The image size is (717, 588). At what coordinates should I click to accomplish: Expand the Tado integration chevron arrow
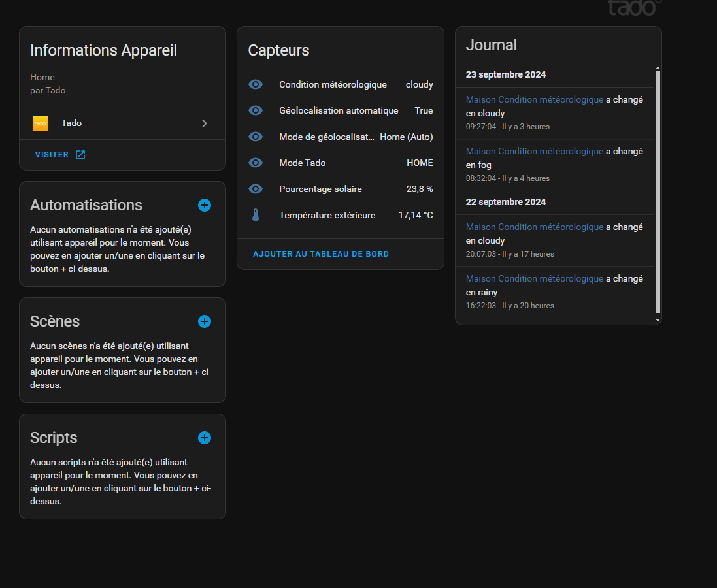205,123
